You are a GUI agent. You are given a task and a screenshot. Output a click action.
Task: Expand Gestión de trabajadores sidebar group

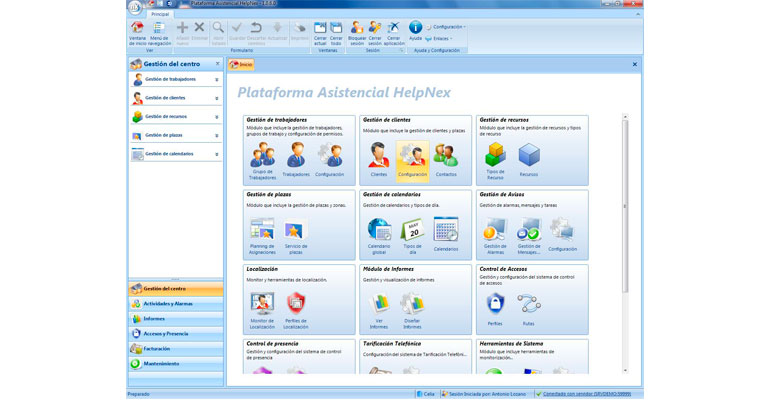pyautogui.click(x=217, y=80)
